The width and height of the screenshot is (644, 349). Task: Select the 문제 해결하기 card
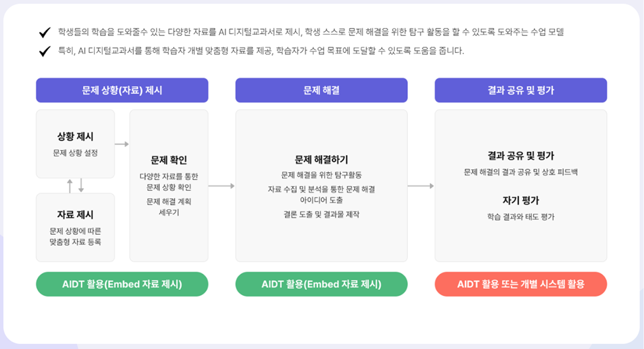[321, 185]
